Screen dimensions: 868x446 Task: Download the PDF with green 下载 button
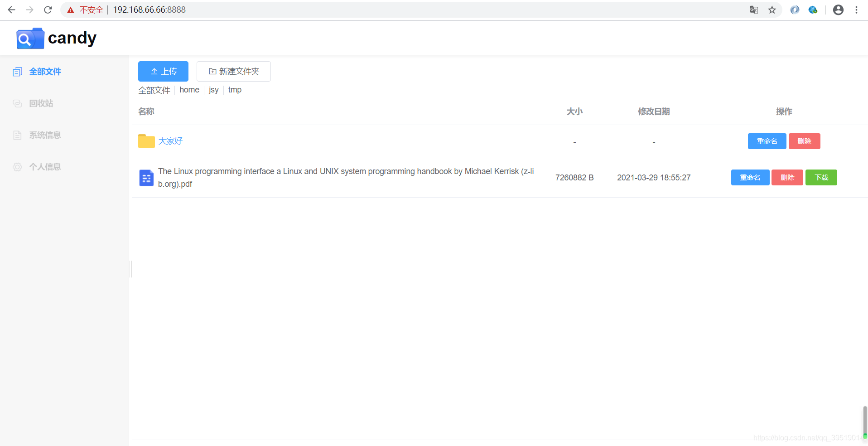(x=821, y=177)
